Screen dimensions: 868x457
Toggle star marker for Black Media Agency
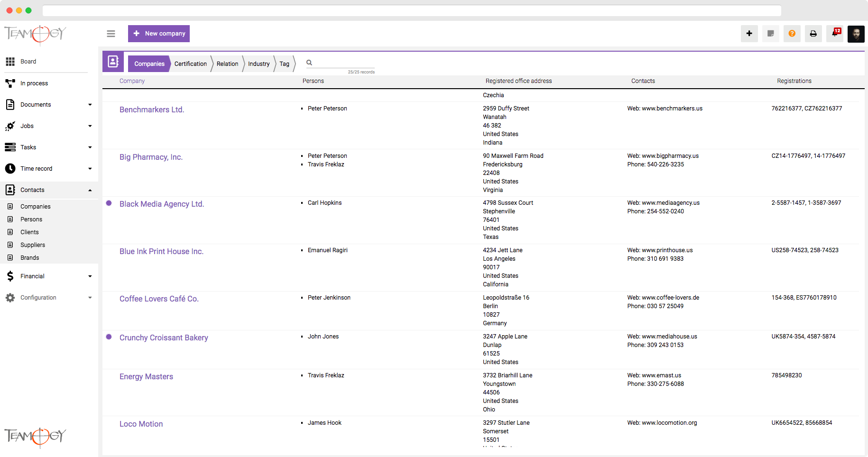[x=109, y=203]
